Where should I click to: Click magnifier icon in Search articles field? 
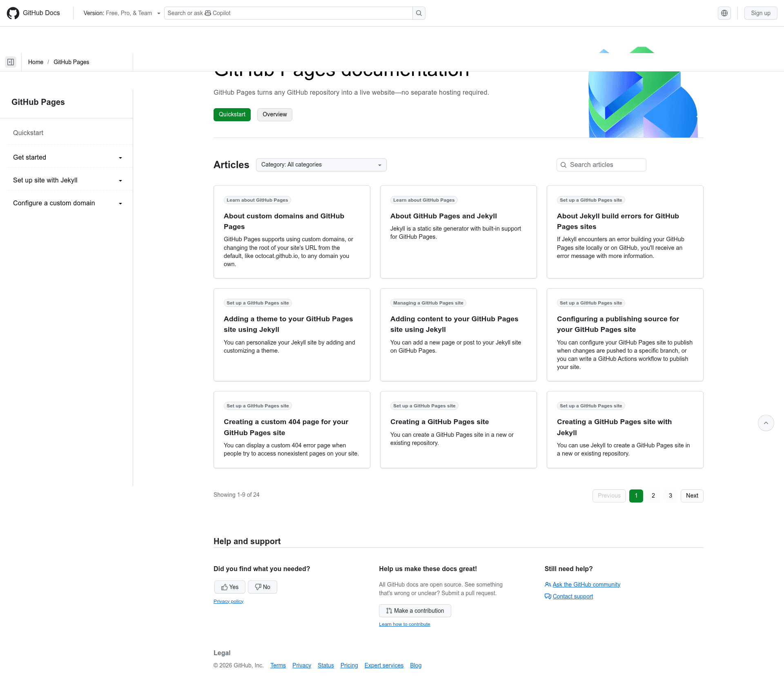point(563,165)
